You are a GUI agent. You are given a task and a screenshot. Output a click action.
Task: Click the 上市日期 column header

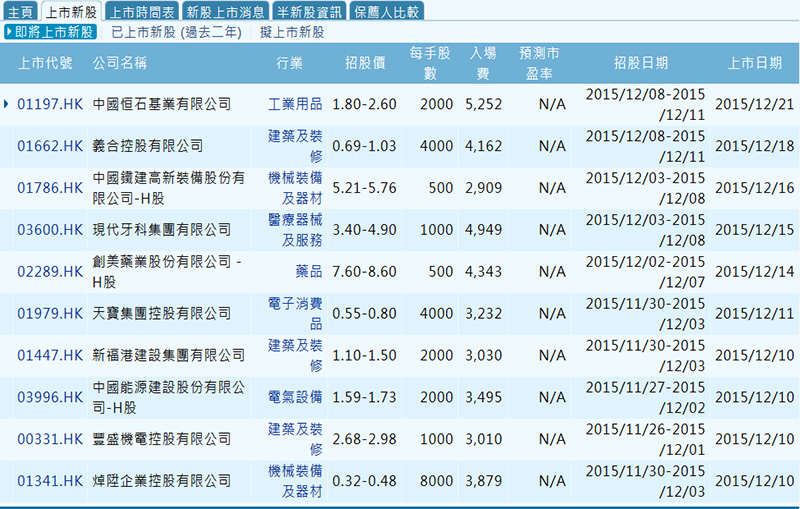point(755,63)
